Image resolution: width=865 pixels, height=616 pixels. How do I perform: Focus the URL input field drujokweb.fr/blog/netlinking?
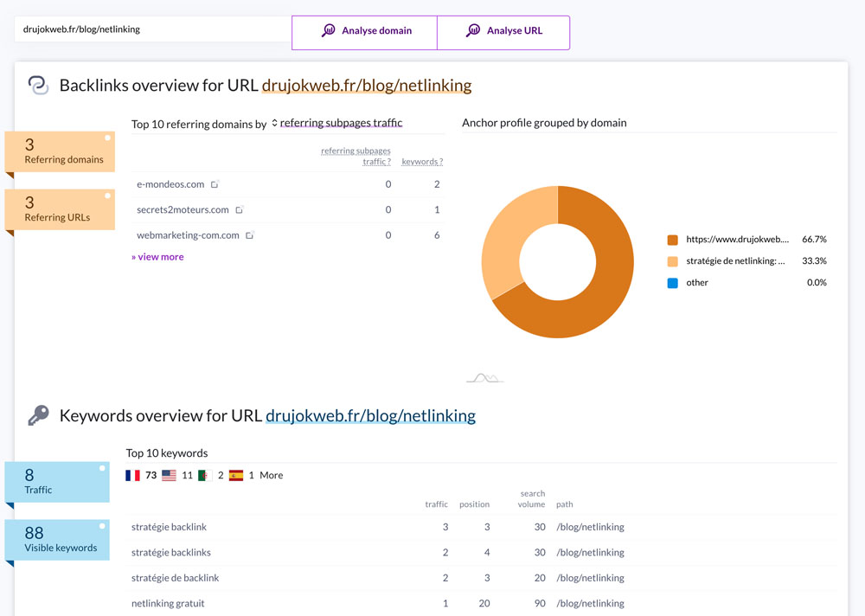(153, 29)
